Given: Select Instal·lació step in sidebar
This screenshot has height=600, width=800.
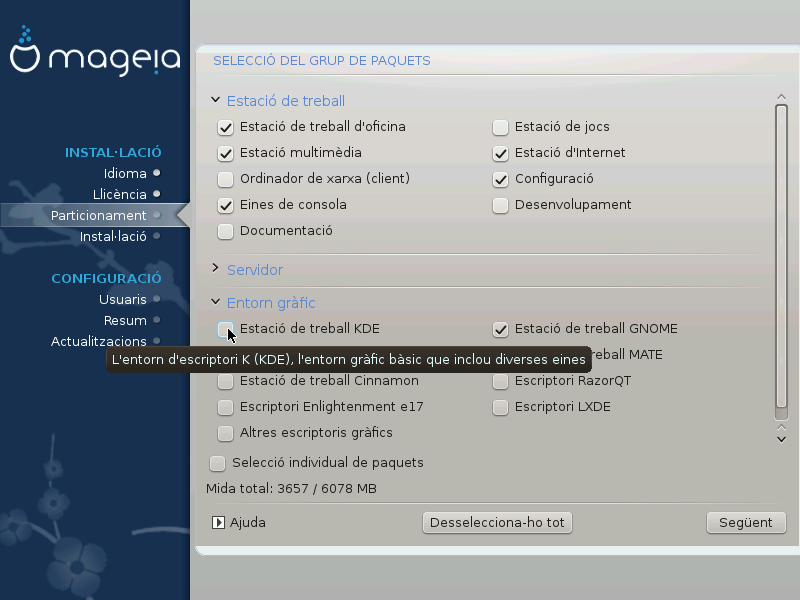Looking at the screenshot, I should tap(112, 237).
